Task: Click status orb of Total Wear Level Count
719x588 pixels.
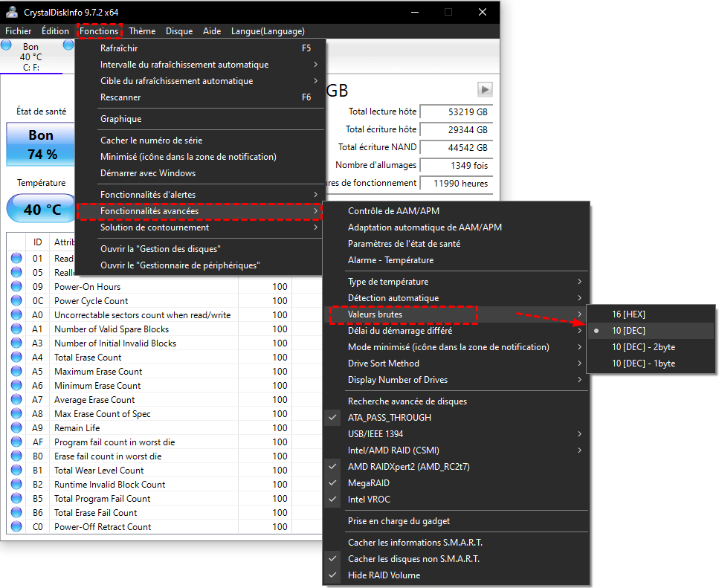Action: (x=16, y=471)
